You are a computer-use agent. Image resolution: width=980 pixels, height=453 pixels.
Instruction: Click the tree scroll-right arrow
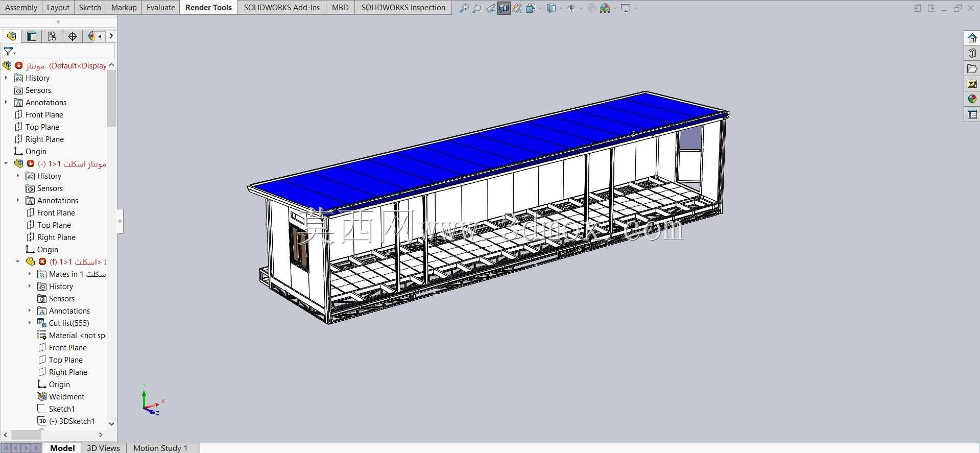pos(101,435)
